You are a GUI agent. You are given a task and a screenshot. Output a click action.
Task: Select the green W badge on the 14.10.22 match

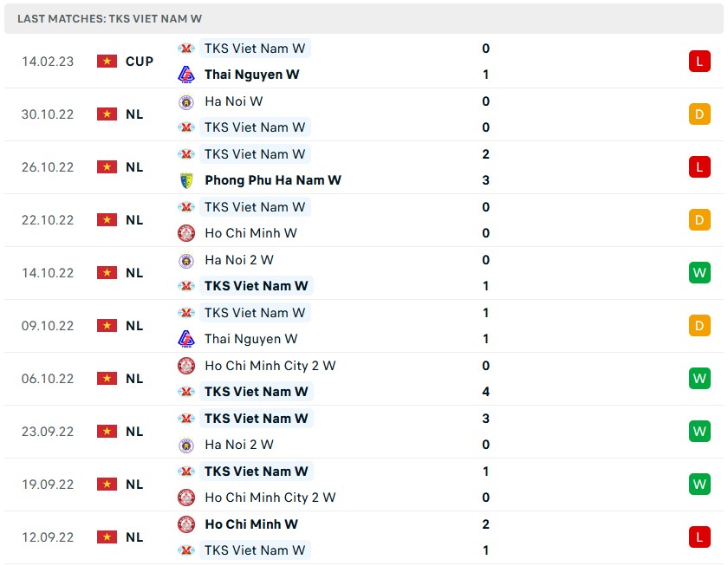point(699,272)
